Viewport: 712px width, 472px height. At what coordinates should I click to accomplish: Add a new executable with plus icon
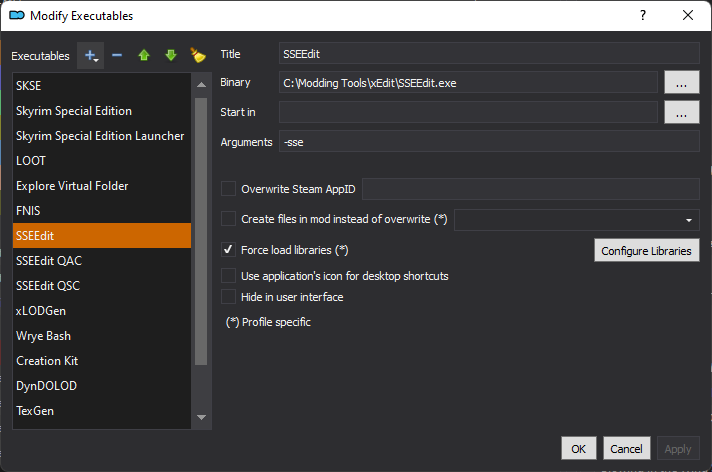point(90,55)
